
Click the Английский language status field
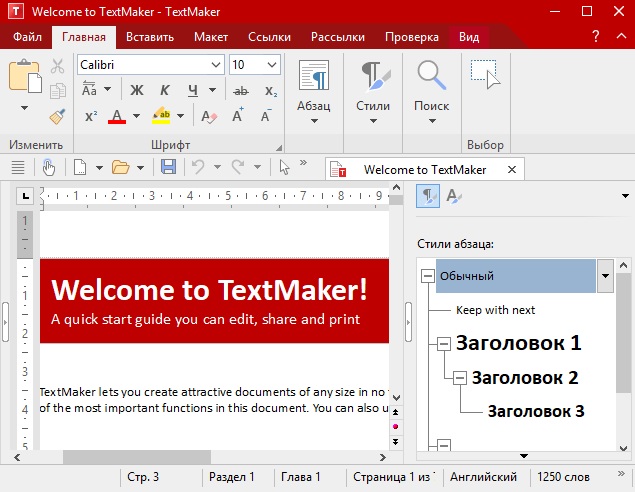(484, 477)
